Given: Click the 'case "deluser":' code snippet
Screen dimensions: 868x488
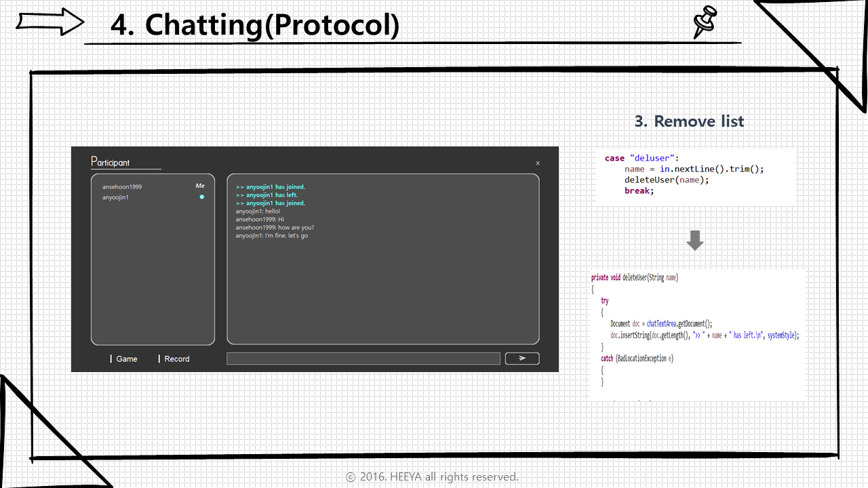Looking at the screenshot, I should click(696, 176).
